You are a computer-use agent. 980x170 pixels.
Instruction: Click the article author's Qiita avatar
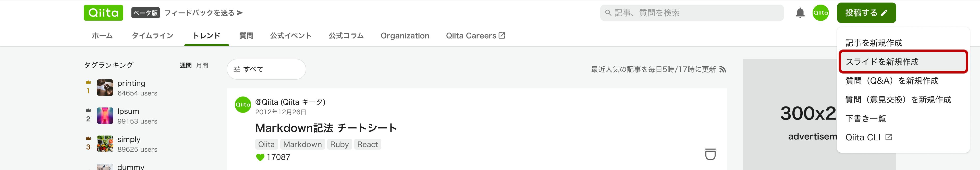click(x=243, y=105)
